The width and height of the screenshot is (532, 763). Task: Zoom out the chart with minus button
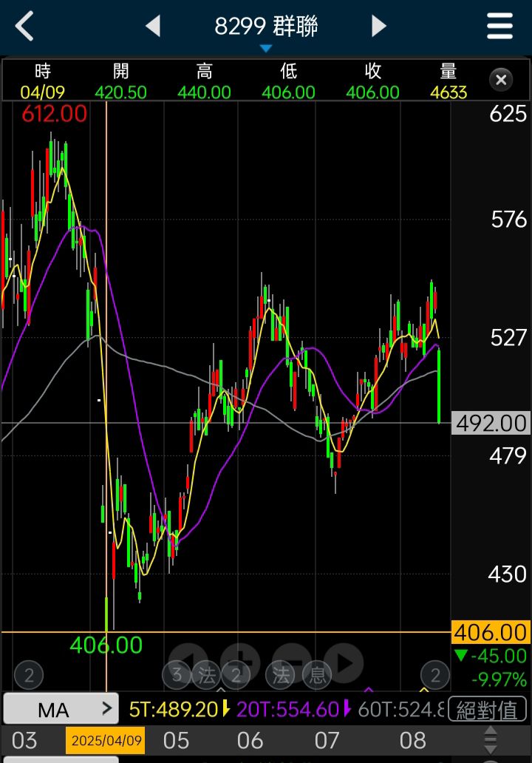tap(292, 662)
